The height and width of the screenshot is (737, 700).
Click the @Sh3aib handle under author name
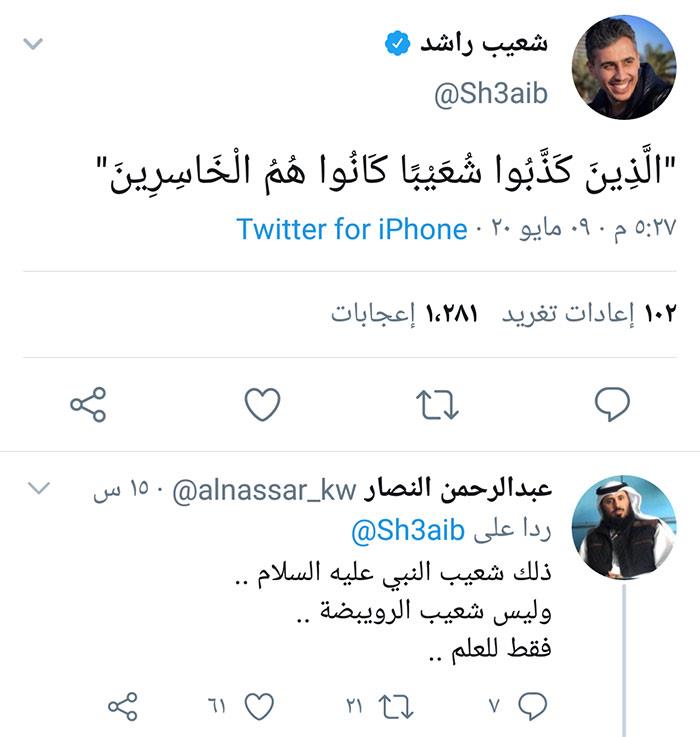(491, 96)
